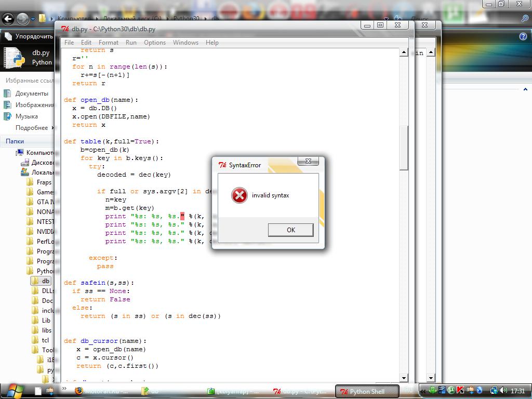Click the Back arrow in Explorer
The height and width of the screenshot is (399, 532).
(8, 19)
